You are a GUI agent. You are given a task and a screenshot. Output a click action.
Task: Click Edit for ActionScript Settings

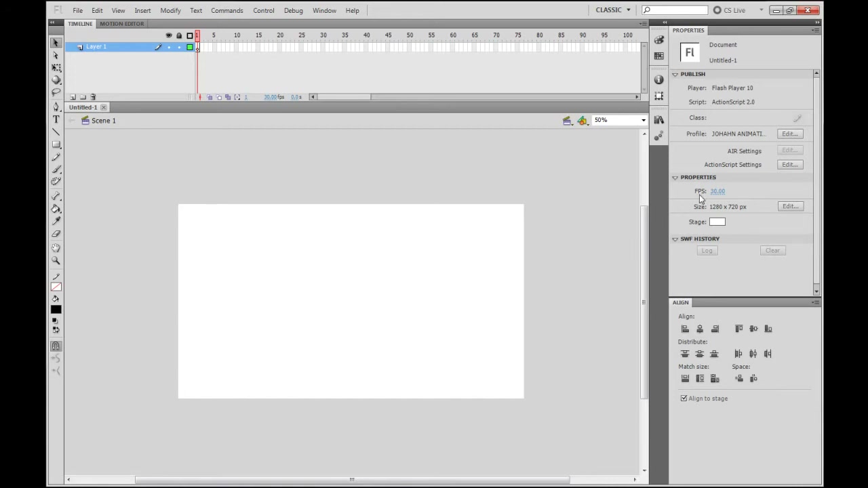pyautogui.click(x=789, y=165)
